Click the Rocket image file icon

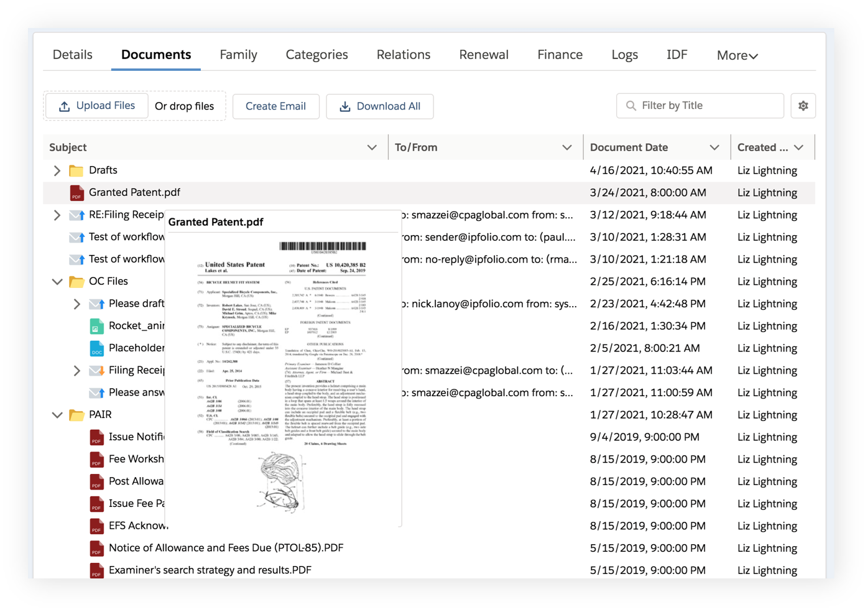coord(96,326)
